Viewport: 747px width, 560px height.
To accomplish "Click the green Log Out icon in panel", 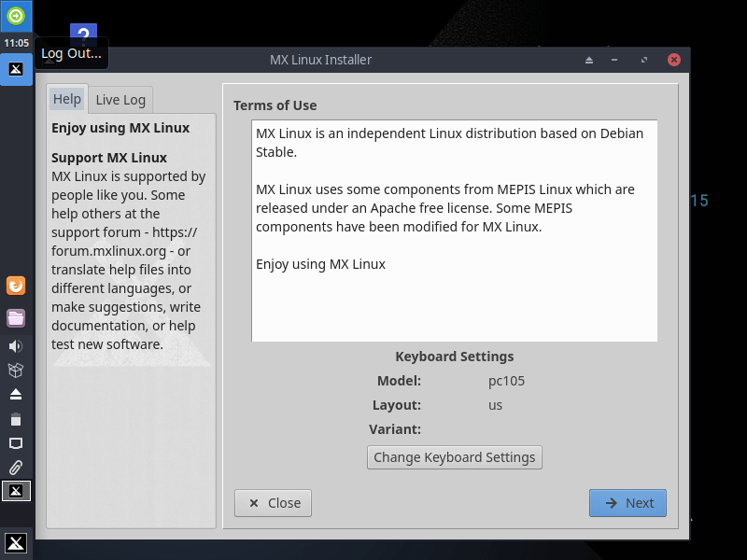I will [x=16, y=16].
